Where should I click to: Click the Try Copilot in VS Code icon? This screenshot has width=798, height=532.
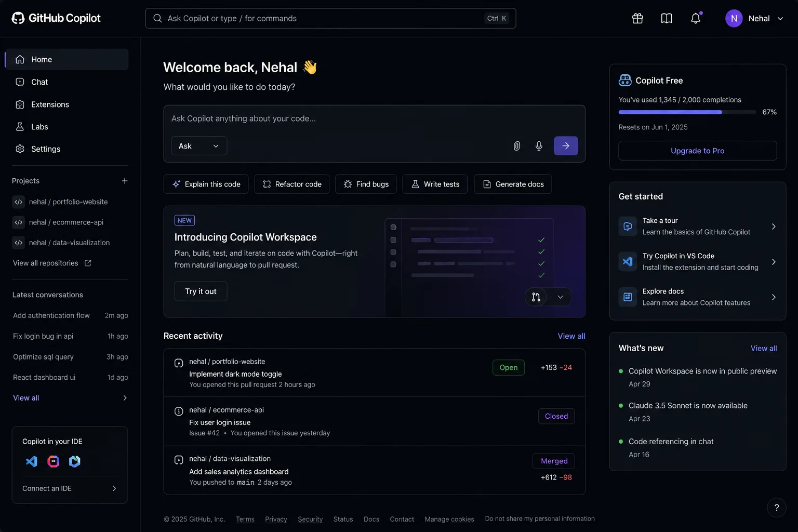click(x=628, y=262)
